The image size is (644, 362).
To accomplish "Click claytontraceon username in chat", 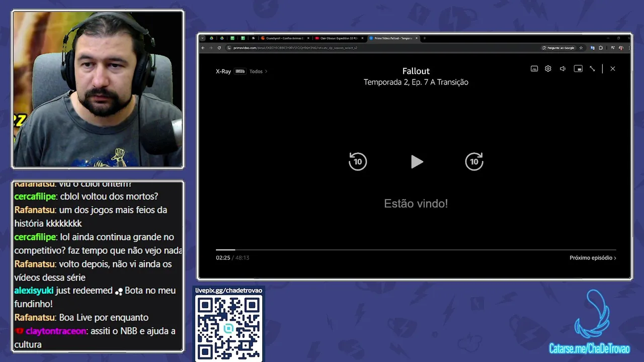I will pyautogui.click(x=56, y=331).
